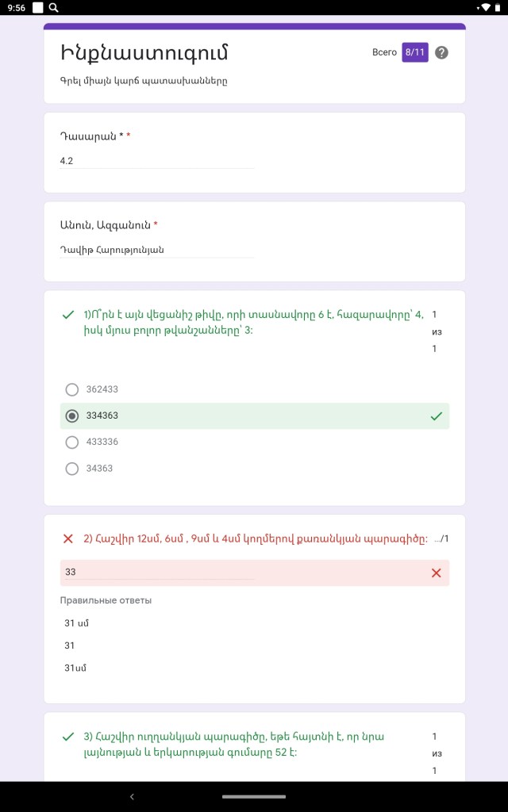Click the red X in the 33 answer row
This screenshot has width=508, height=812.
point(436,573)
